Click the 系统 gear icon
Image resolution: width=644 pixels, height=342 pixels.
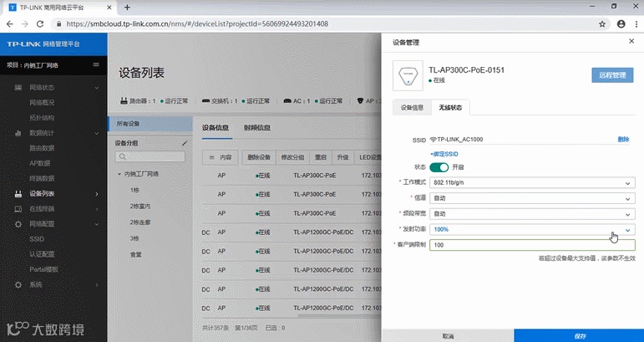18,284
